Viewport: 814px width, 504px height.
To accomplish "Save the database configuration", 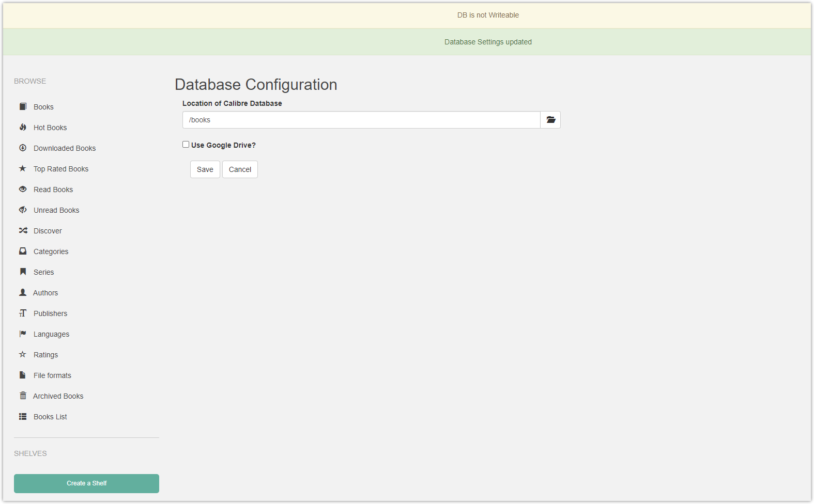I will (205, 169).
